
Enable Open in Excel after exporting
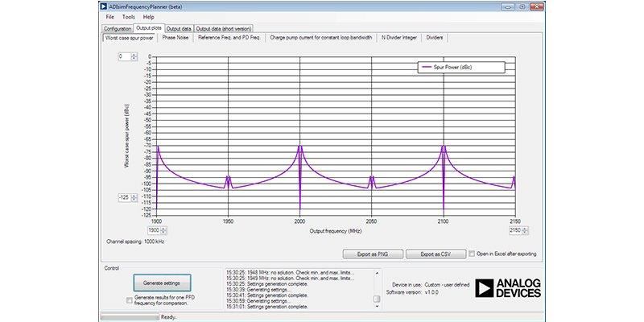(x=473, y=254)
